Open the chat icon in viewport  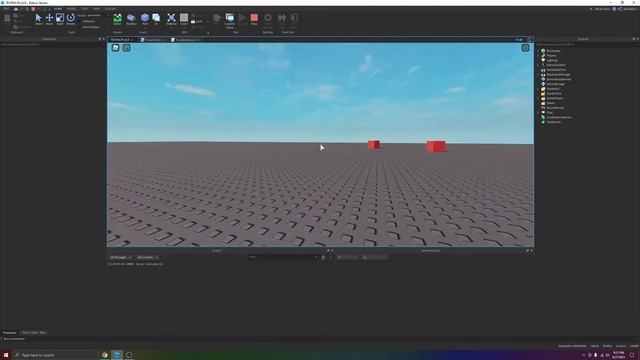pos(127,48)
